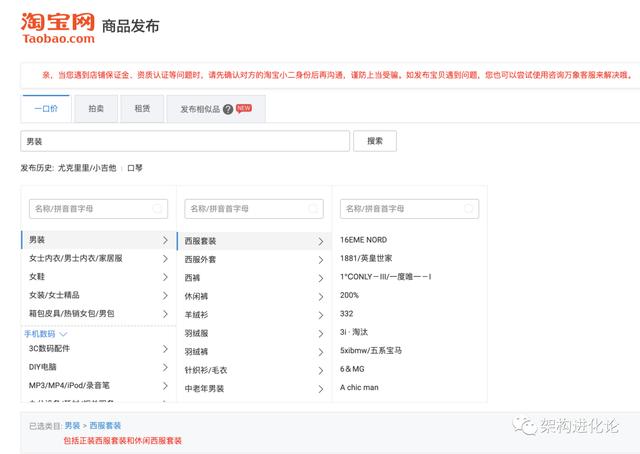Switch to the 拍卖 tab
640x454 pixels.
96,109
